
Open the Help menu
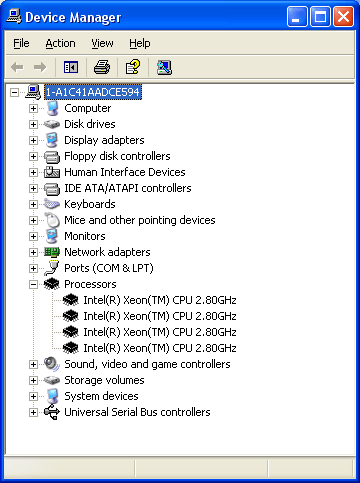140,43
